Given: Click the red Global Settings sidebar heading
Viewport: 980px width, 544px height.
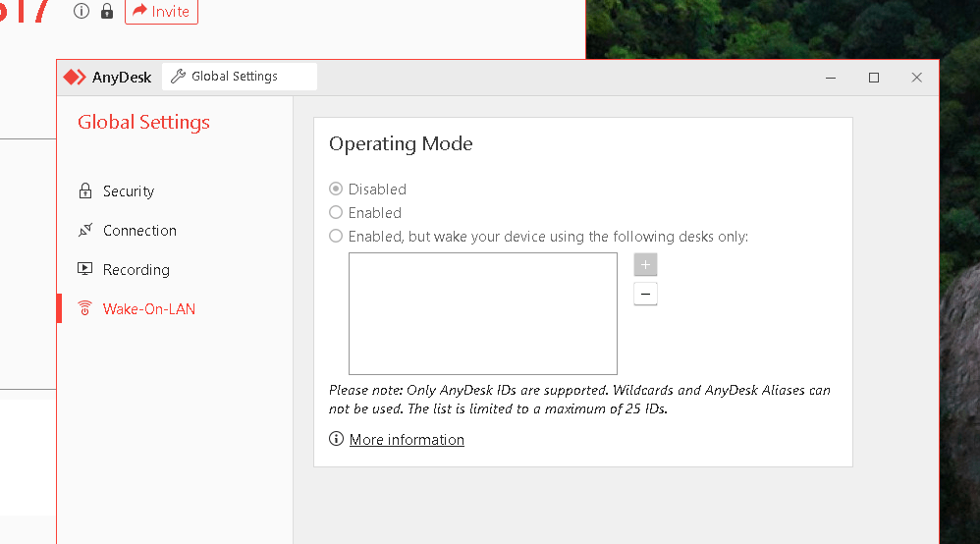Looking at the screenshot, I should (143, 122).
